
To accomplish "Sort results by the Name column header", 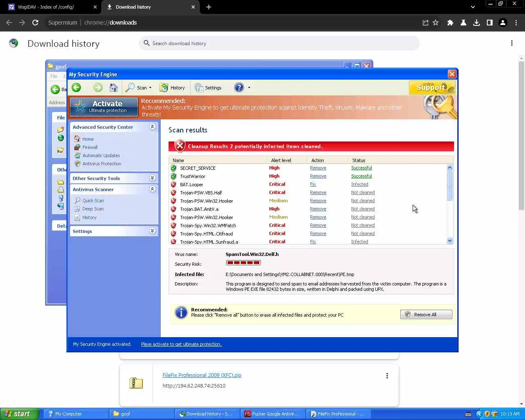I will click(x=218, y=160).
